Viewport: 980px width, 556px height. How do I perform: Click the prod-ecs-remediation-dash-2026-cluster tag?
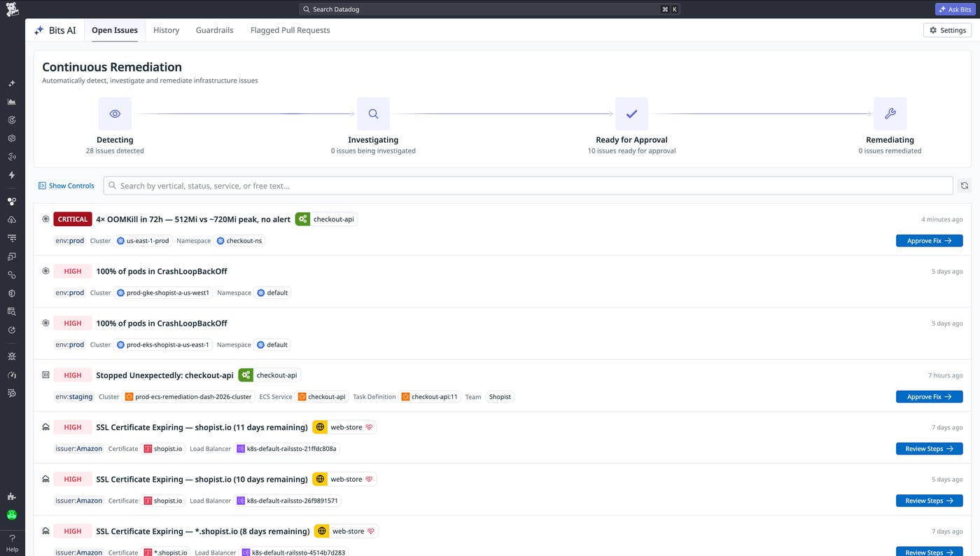188,397
